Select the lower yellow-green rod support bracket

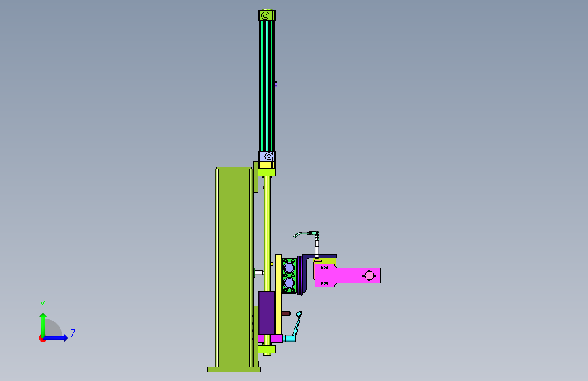click(267, 349)
